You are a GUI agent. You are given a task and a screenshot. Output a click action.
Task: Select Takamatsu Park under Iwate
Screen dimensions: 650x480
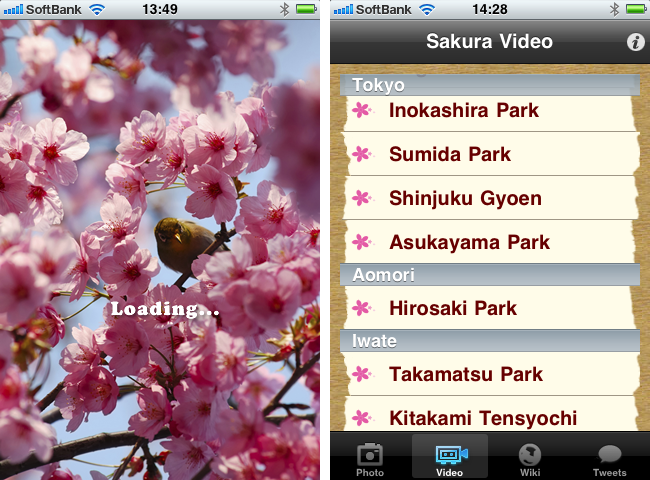[489, 374]
